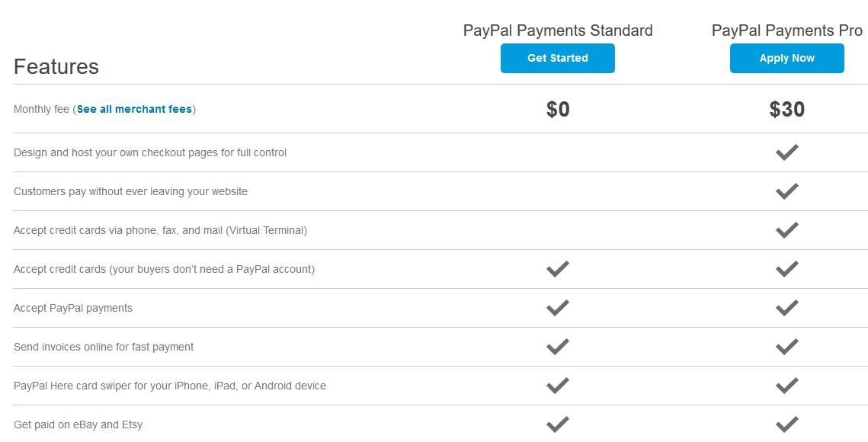Open the See all merchant fees link
Screen dimensions: 868x442
[x=134, y=109]
